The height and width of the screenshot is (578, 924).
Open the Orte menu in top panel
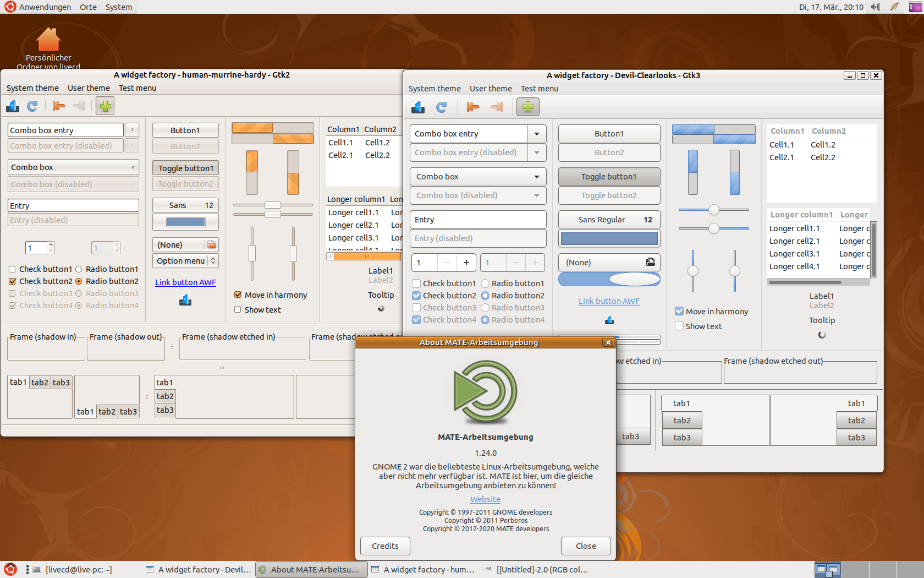coord(88,7)
